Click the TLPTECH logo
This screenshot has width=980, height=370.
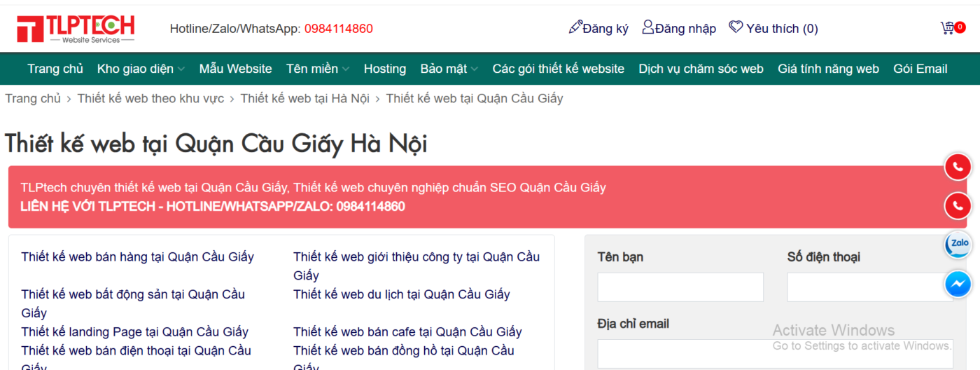(76, 29)
